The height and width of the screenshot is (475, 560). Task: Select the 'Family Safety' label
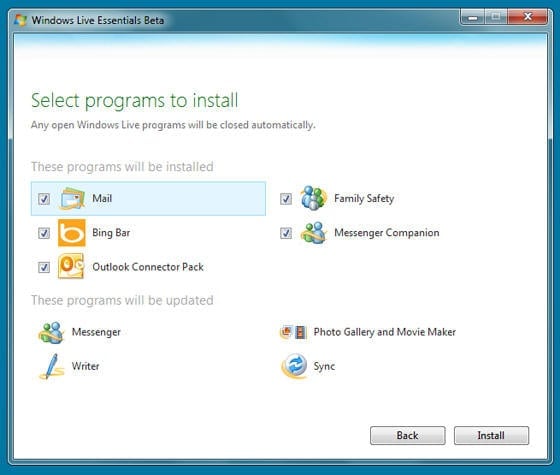[x=364, y=198]
